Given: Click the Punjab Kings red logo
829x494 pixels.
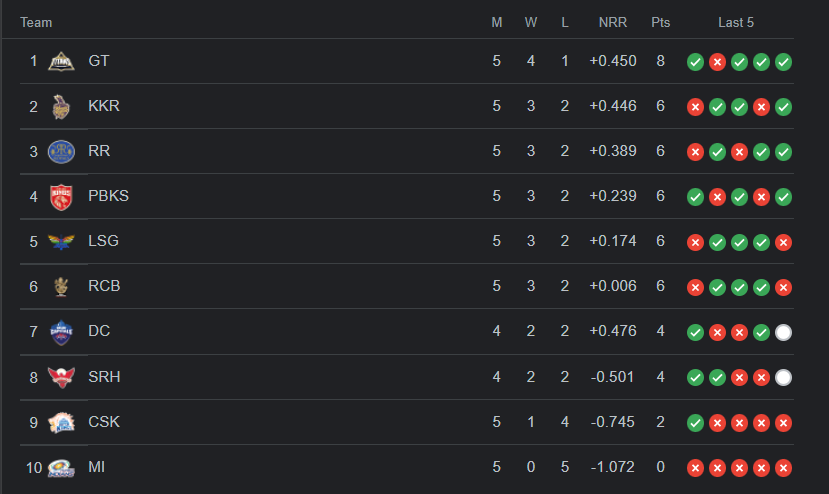Looking at the screenshot, I should pyautogui.click(x=62, y=196).
